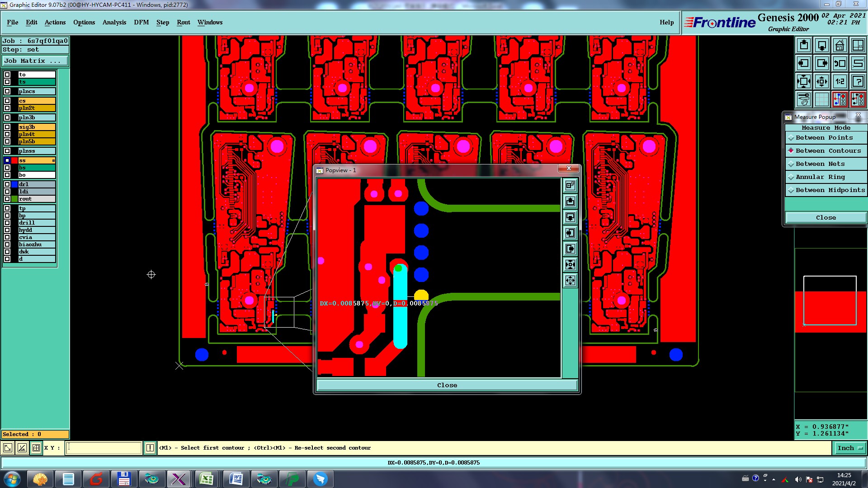Click the zoom in icon
This screenshot has width=868, height=488.
(803, 81)
